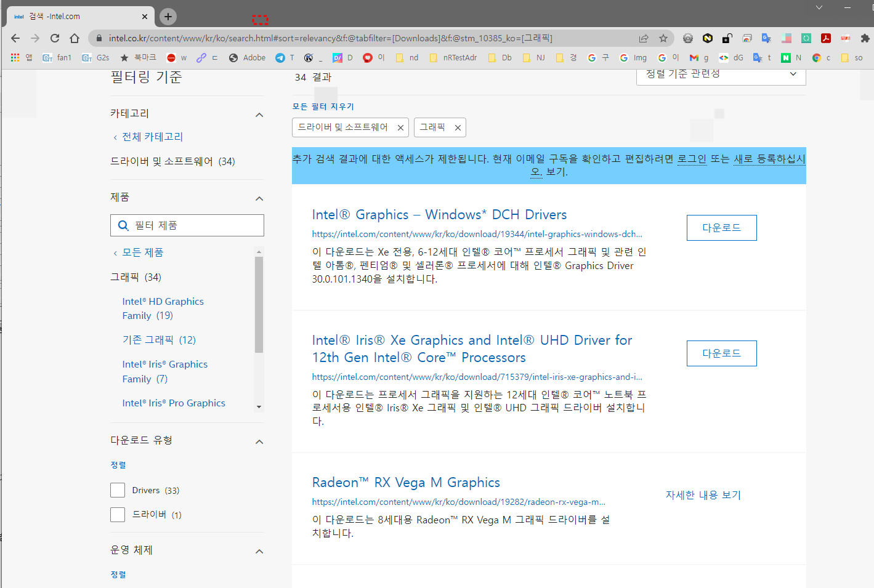Collapse the 다운로드 유형 section
This screenshot has height=588, width=874.
click(259, 441)
